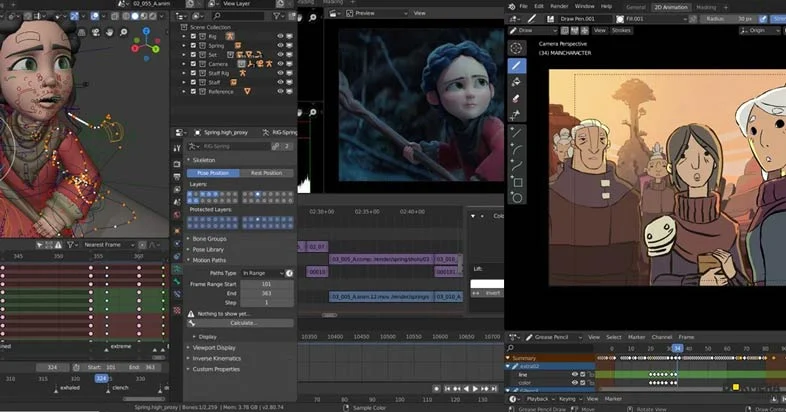Collapse the Motion Paths panel
786x412 pixels.
[209, 260]
